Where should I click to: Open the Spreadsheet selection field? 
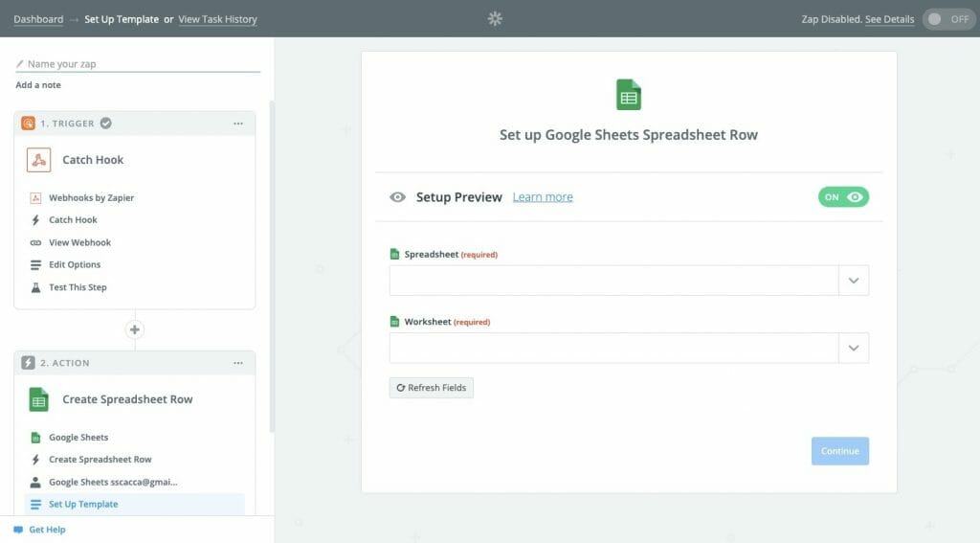[x=629, y=281]
